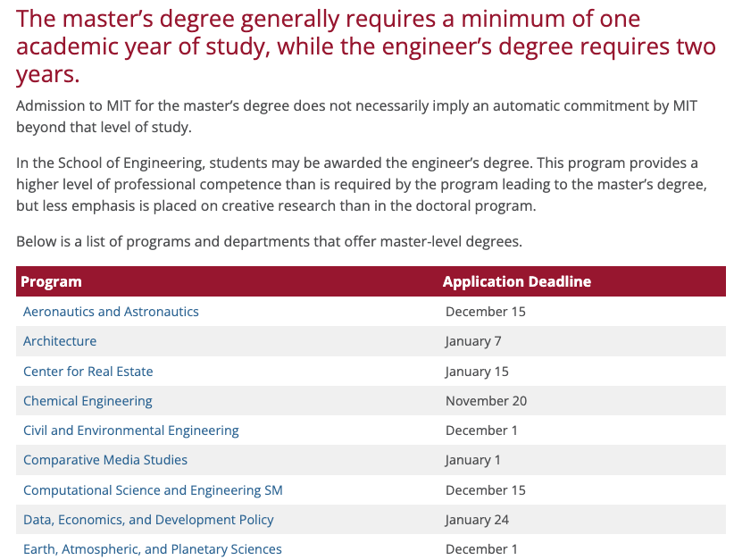
Task: Click paragraph beginning "In the School of Engineering"
Action: (x=356, y=185)
